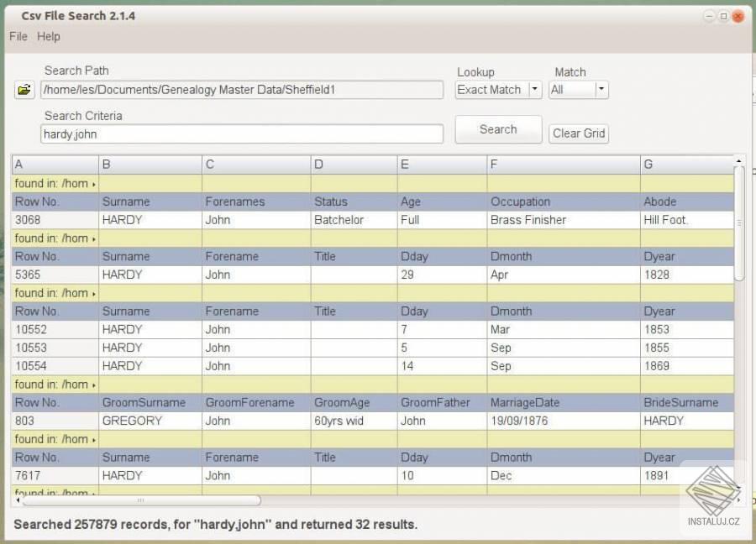Click the Search button
This screenshot has height=544, width=756.
point(498,129)
